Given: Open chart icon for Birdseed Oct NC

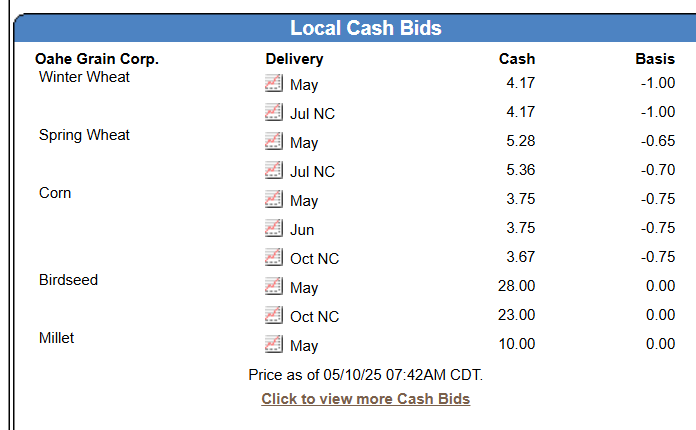Looking at the screenshot, I should tap(274, 316).
